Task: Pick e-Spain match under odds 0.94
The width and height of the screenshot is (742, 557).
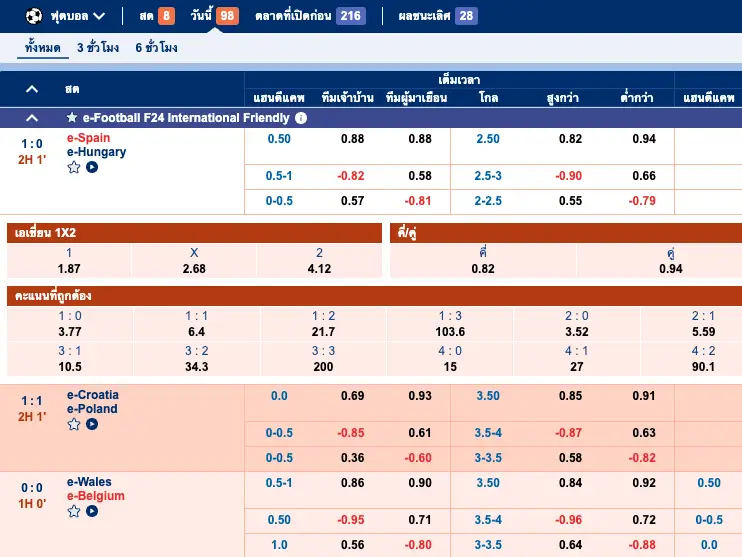Action: coord(644,139)
